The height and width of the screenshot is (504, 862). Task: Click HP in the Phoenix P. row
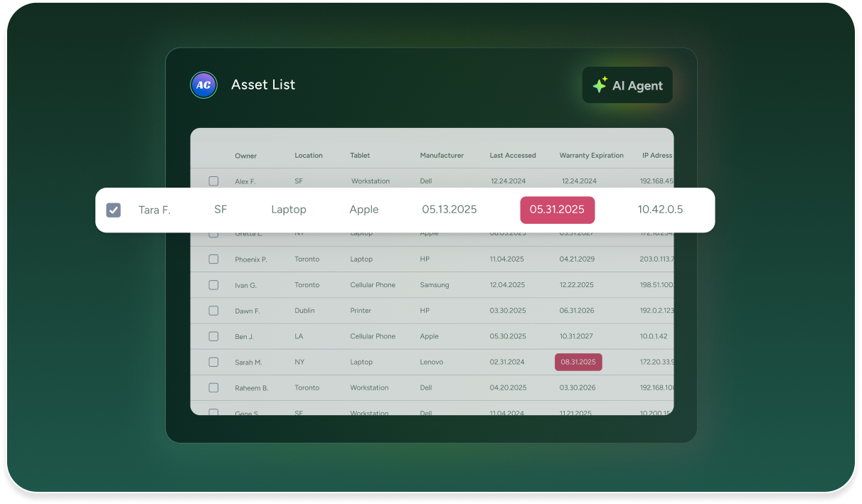[425, 259]
